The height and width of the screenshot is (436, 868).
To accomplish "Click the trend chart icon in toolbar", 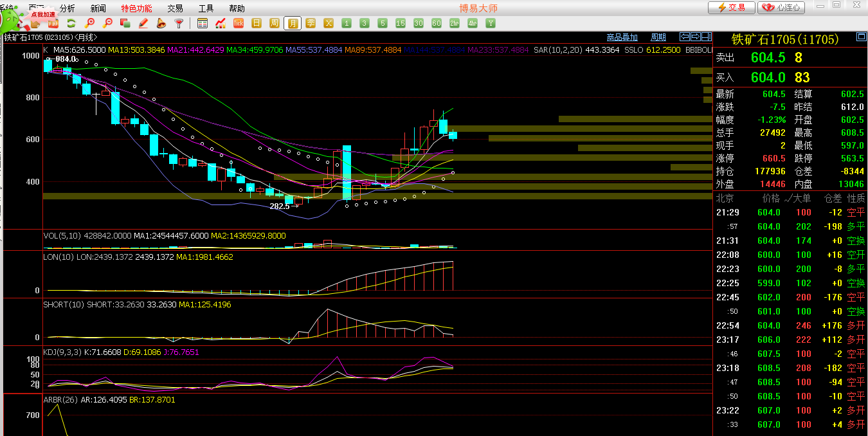I will click(x=221, y=23).
